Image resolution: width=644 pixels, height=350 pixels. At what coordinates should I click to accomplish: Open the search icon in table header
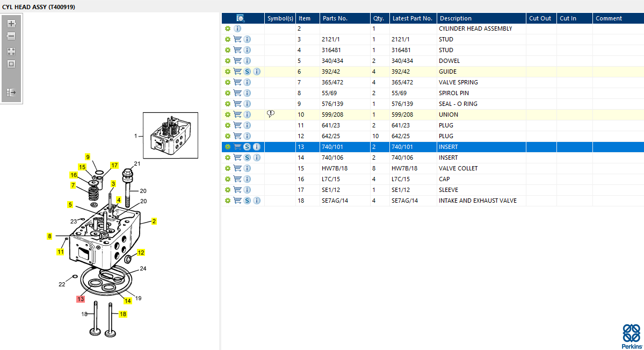(x=241, y=18)
